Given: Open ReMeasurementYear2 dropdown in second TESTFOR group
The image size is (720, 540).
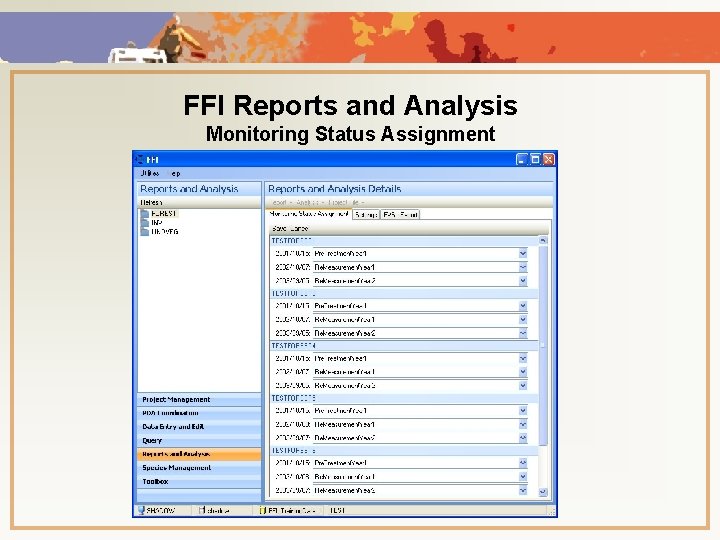Looking at the screenshot, I should tap(523, 333).
